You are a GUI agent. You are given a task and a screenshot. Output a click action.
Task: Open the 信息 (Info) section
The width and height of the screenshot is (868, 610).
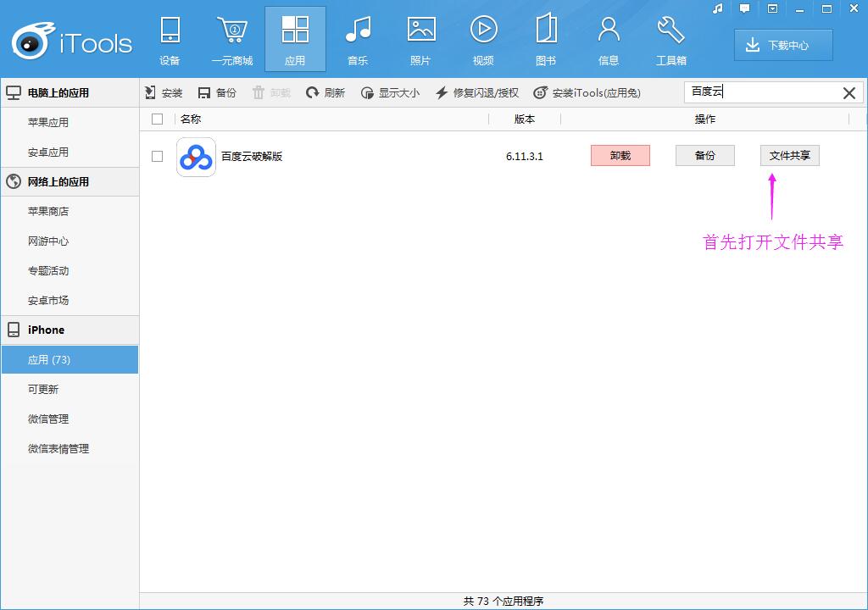click(x=609, y=39)
